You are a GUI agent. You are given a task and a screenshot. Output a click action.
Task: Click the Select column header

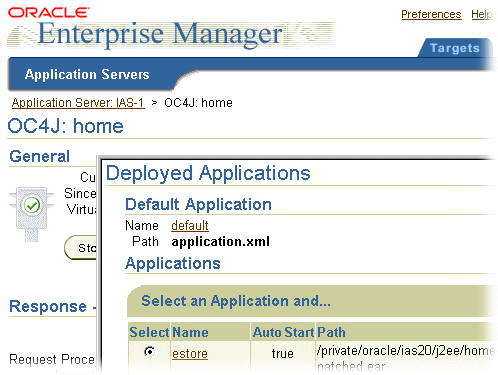tap(149, 332)
